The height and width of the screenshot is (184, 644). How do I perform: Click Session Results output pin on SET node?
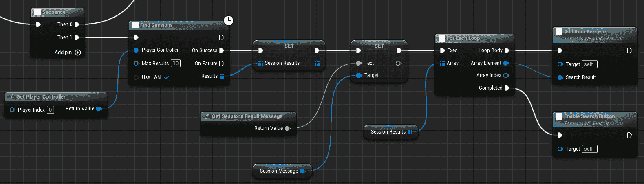point(317,63)
